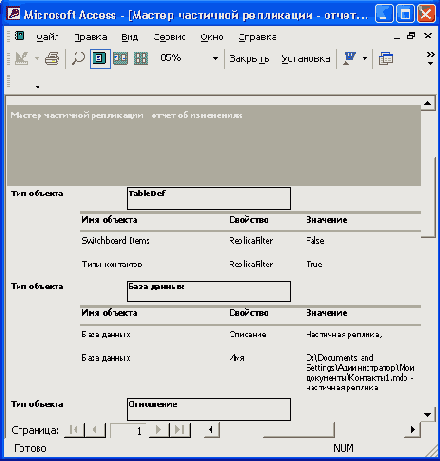Open the Правка menu
440x461 pixels.
click(91, 37)
